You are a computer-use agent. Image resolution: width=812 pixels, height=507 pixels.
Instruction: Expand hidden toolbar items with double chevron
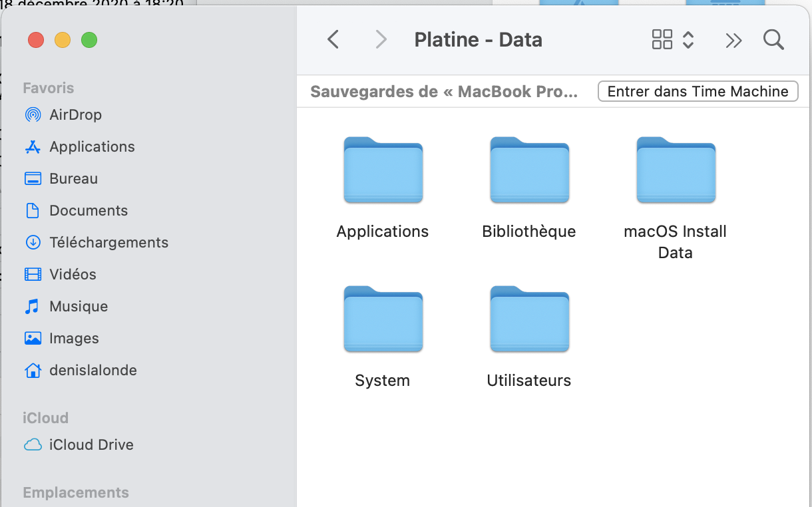pos(733,41)
